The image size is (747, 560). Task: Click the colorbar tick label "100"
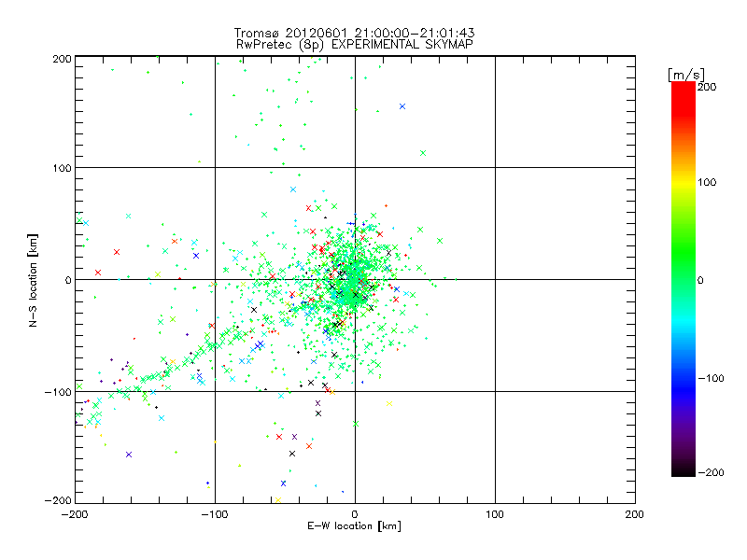[707, 182]
